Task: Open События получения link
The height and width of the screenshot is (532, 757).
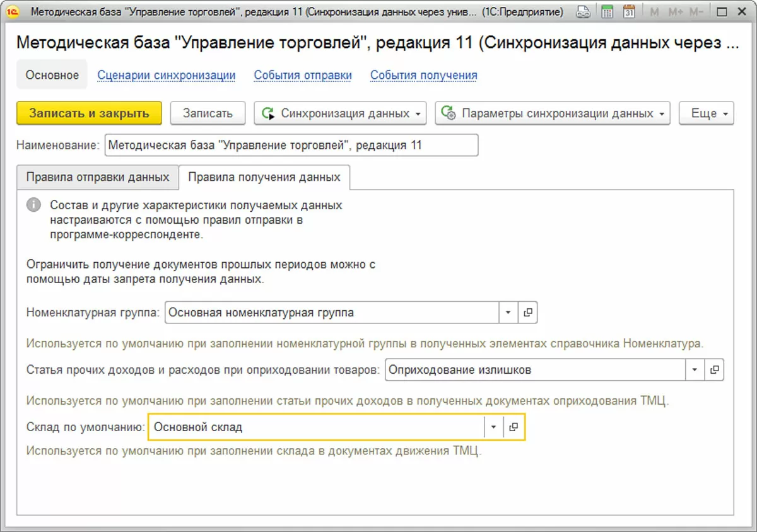Action: tap(423, 75)
